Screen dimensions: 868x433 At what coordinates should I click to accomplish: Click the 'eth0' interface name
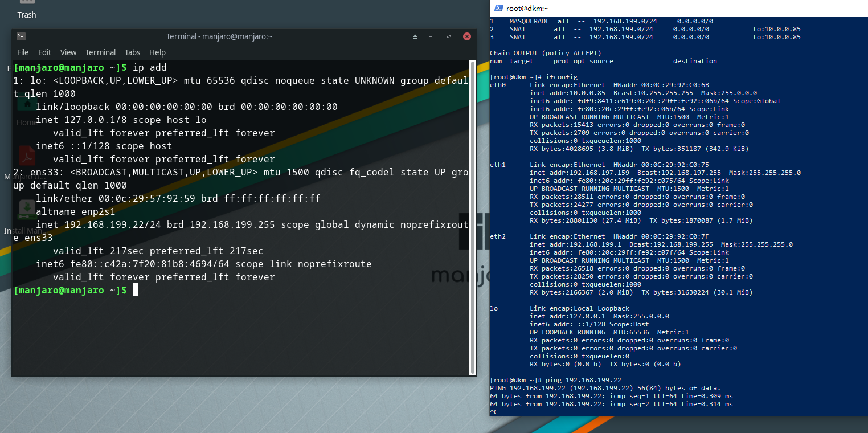(x=498, y=85)
